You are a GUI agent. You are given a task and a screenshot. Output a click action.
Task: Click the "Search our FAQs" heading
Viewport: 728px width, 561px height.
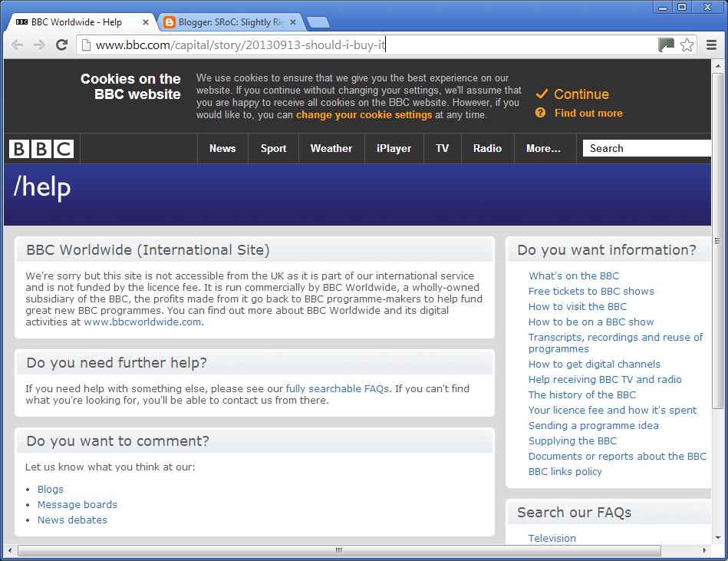click(x=575, y=512)
